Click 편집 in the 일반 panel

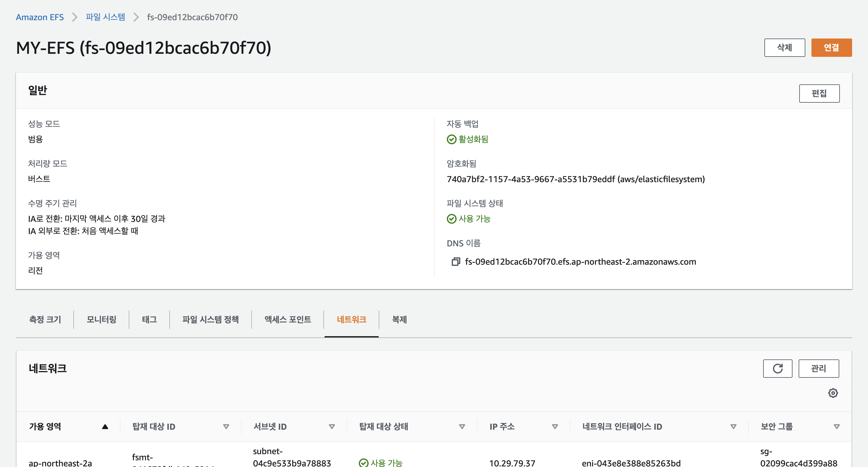click(819, 93)
